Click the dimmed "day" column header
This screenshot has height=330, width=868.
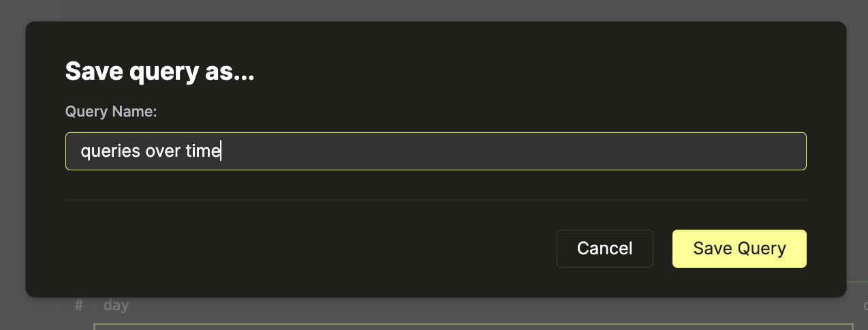pos(116,305)
